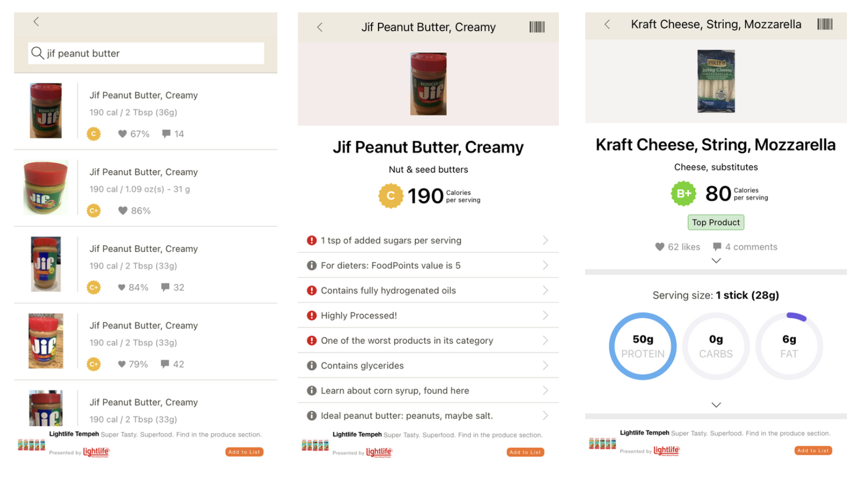Tap the Top Product badge

pos(716,222)
